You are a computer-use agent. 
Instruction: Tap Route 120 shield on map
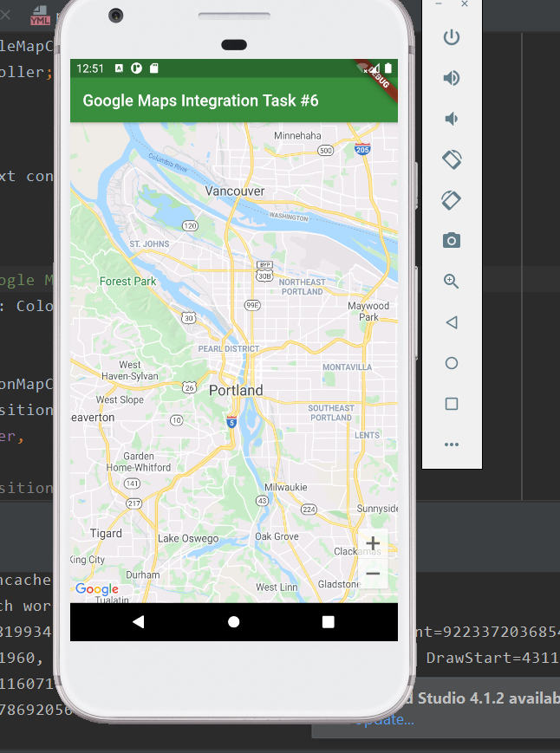(x=190, y=225)
